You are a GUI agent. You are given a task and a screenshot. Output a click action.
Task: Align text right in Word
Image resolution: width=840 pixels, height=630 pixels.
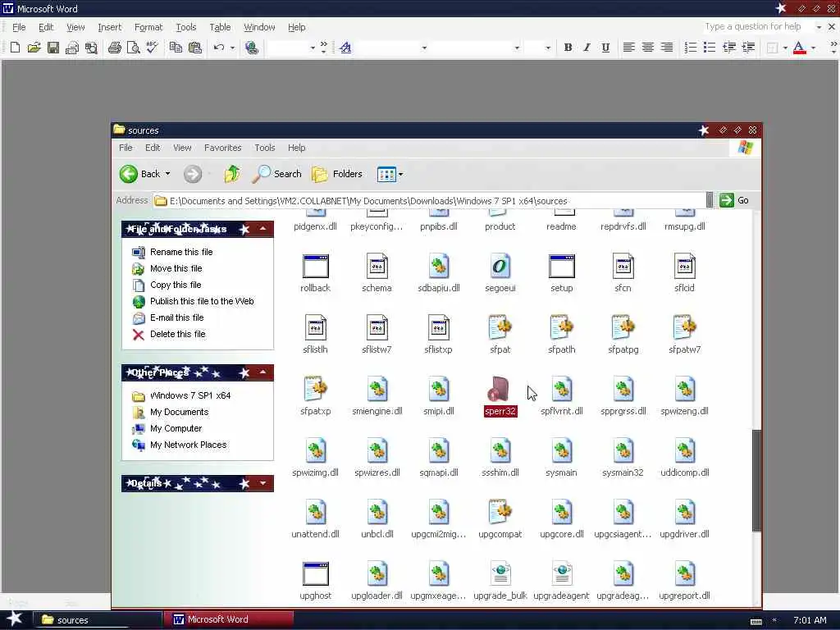(x=666, y=48)
